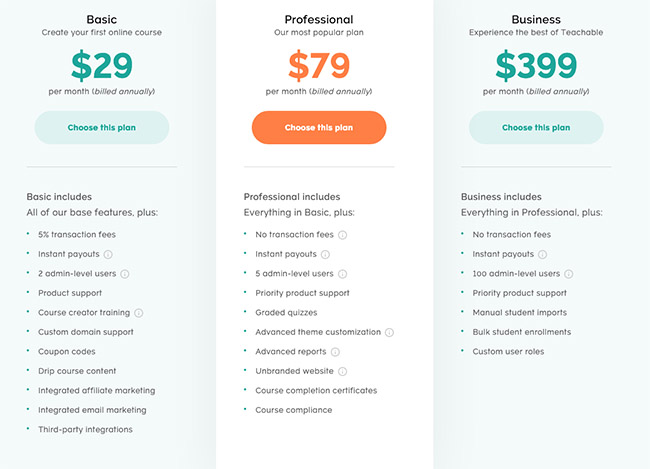
Task: Open info tooltip for Course creator training
Action: click(139, 313)
